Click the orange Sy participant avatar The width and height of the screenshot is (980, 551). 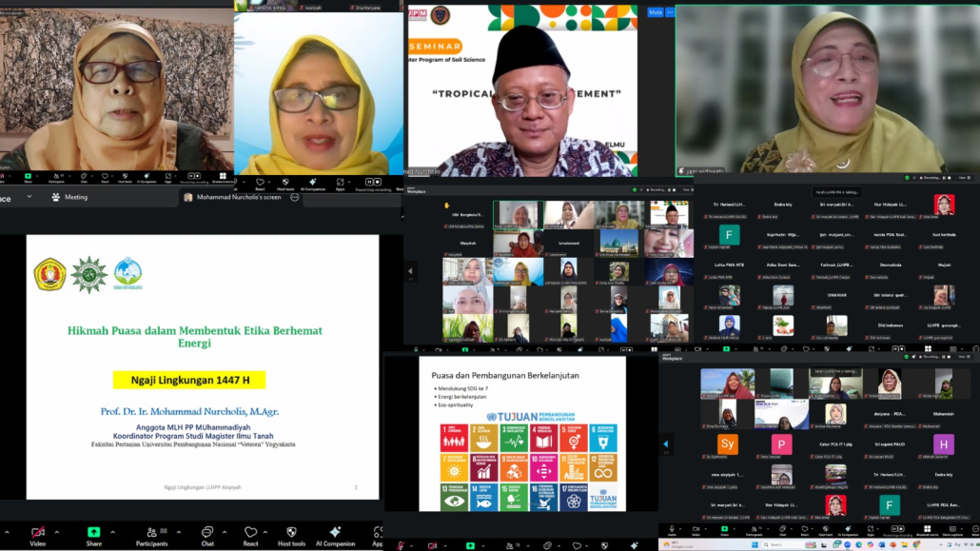click(727, 444)
